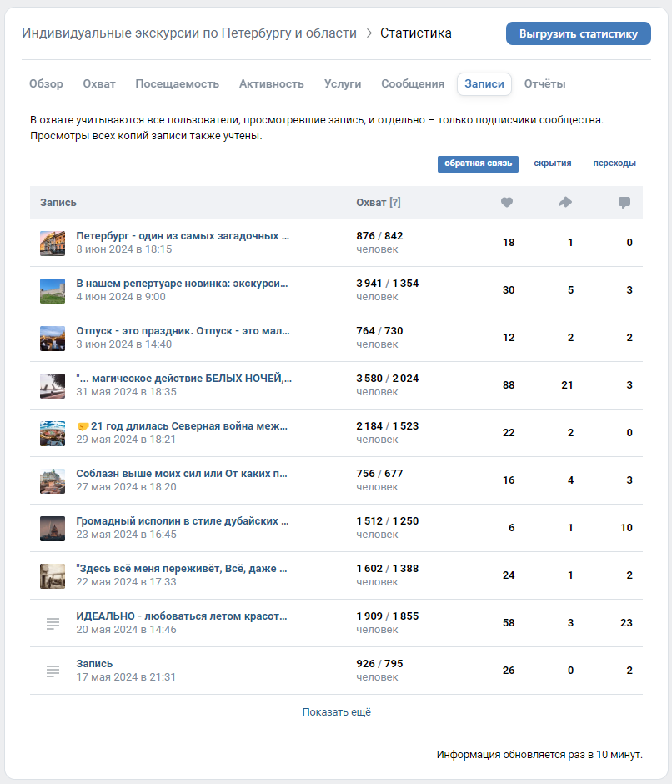Expand list with 'Показать ещё'

click(336, 712)
